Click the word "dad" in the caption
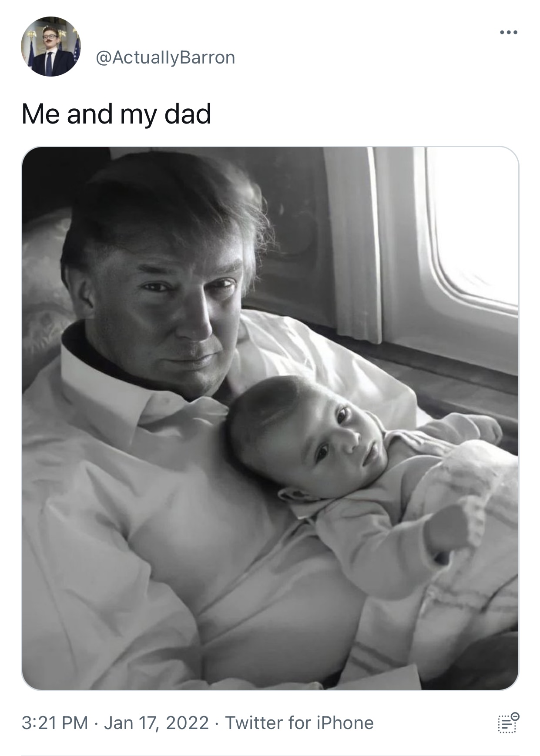The width and height of the screenshot is (540, 756). [188, 114]
